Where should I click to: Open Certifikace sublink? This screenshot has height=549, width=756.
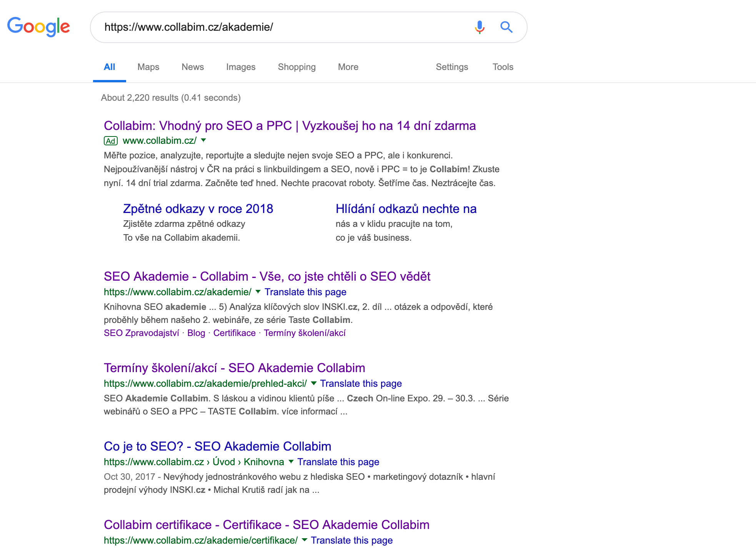[x=235, y=333]
